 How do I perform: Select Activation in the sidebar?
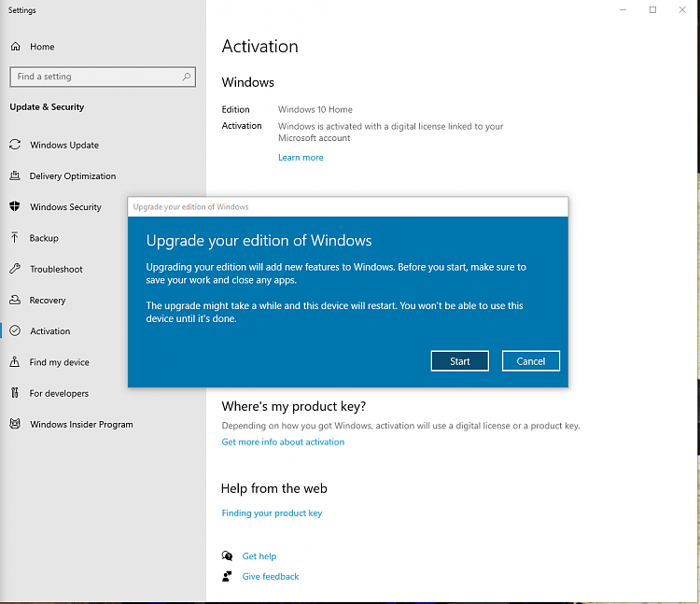[50, 331]
